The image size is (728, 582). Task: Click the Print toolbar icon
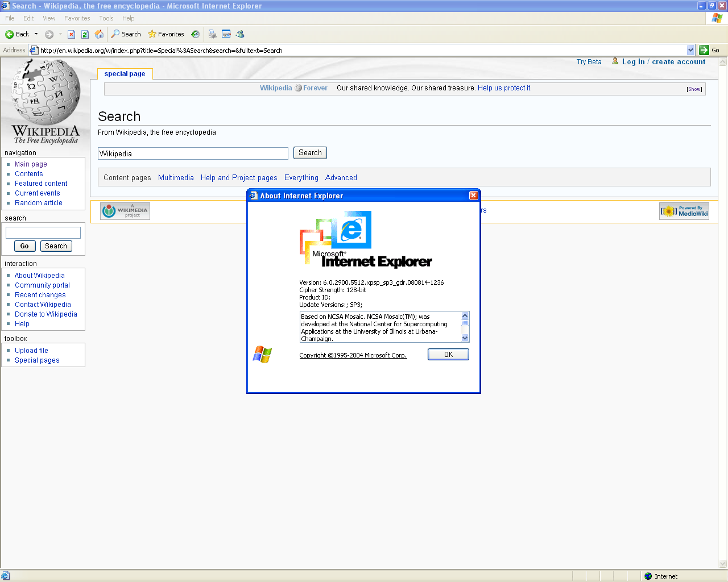click(212, 34)
